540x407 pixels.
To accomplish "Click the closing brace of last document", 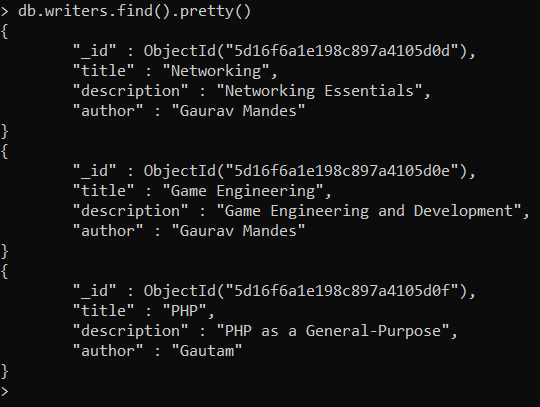I will tap(4, 372).
